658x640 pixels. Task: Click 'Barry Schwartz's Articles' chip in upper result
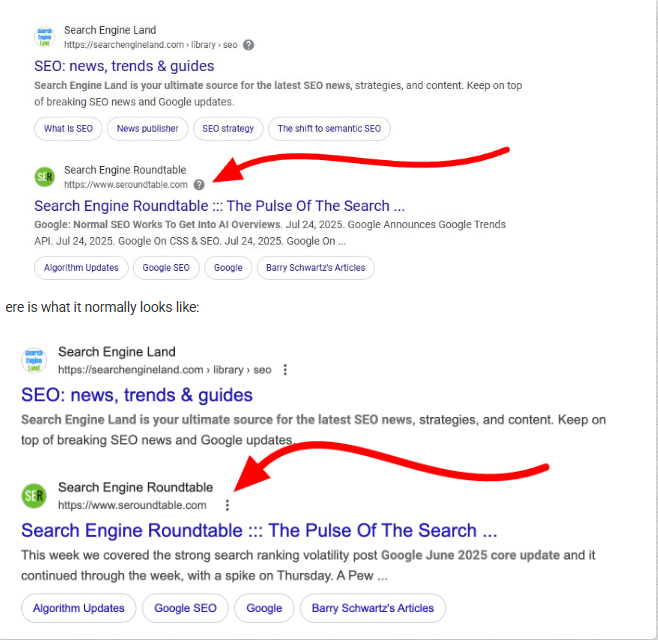(316, 268)
